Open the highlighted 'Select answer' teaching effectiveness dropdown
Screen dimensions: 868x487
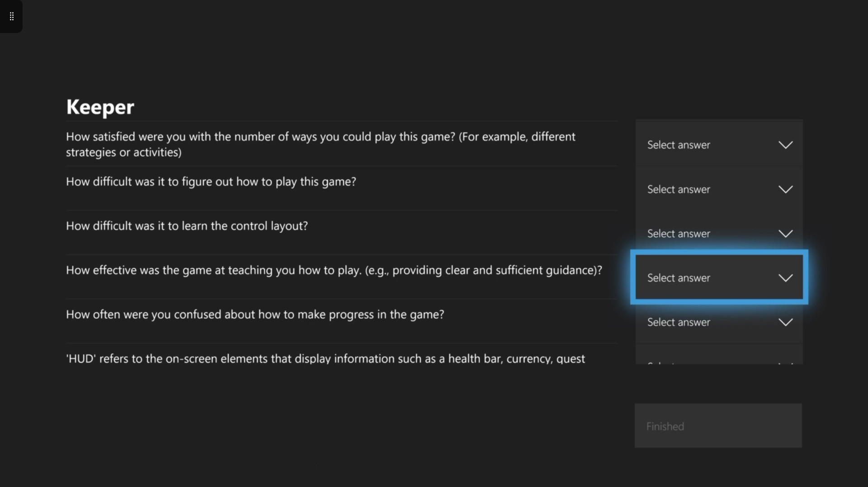click(678, 278)
